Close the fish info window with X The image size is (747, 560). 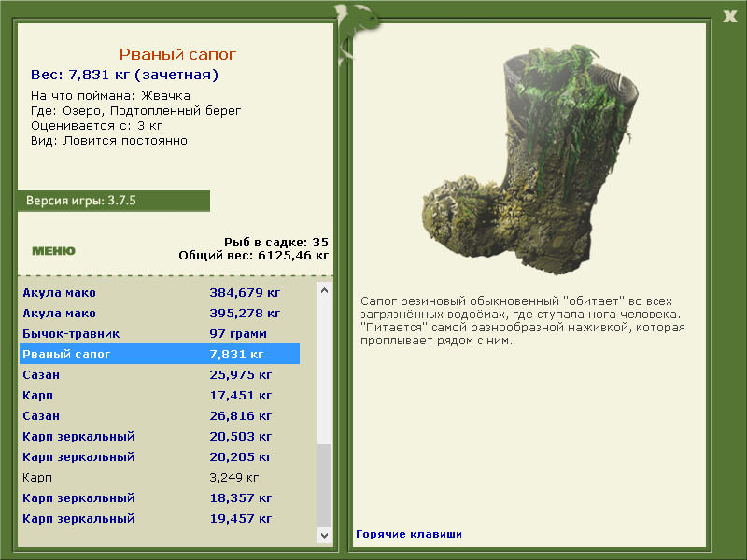[x=729, y=14]
